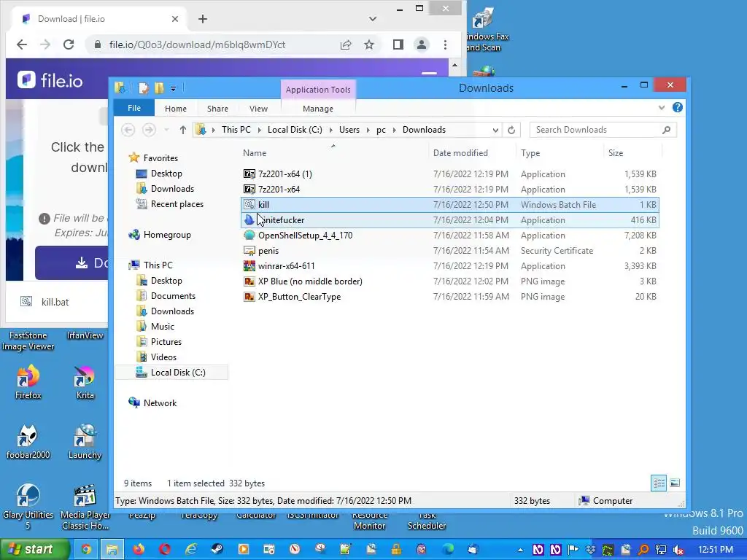Open the Manage tab under Application Tools
Screen dimensions: 747x560
click(318, 109)
